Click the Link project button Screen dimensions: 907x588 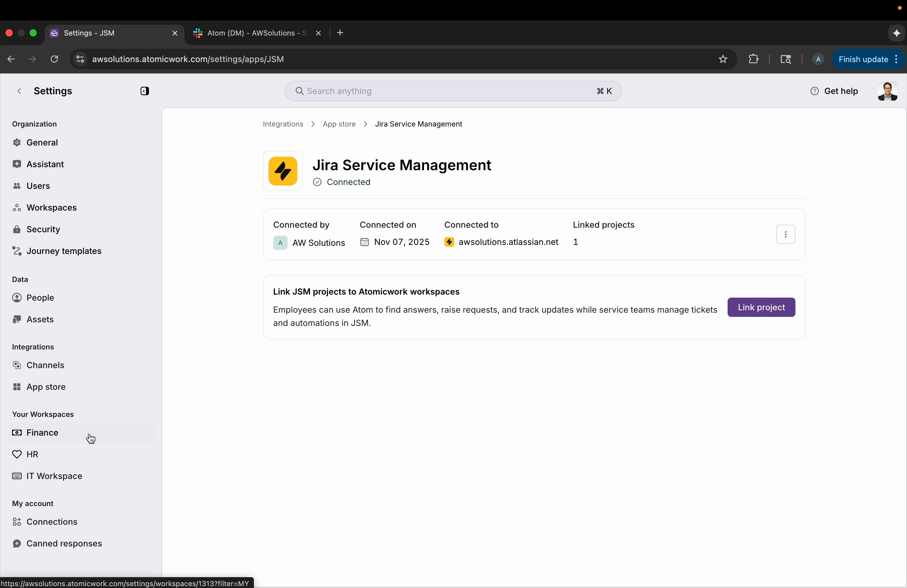click(761, 307)
